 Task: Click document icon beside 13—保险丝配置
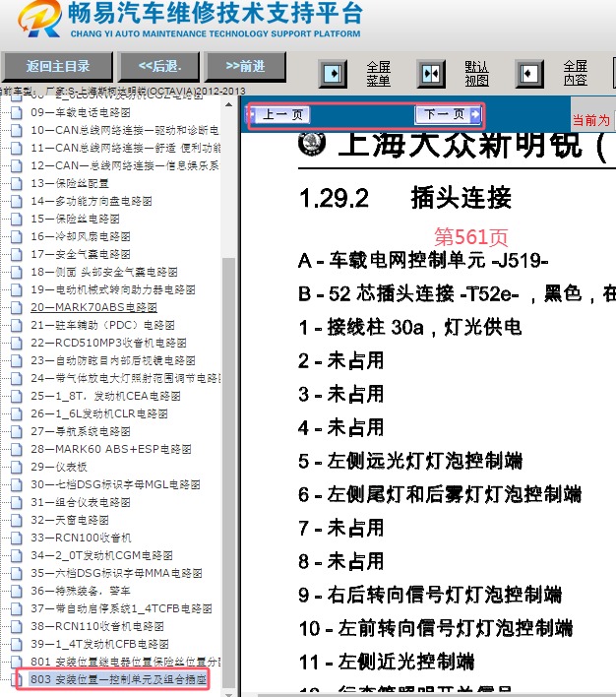pos(17,183)
